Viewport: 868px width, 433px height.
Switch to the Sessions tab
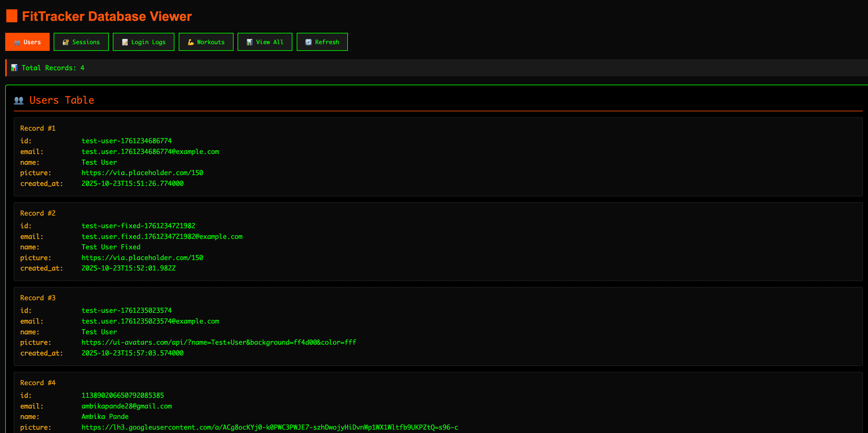pyautogui.click(x=81, y=42)
